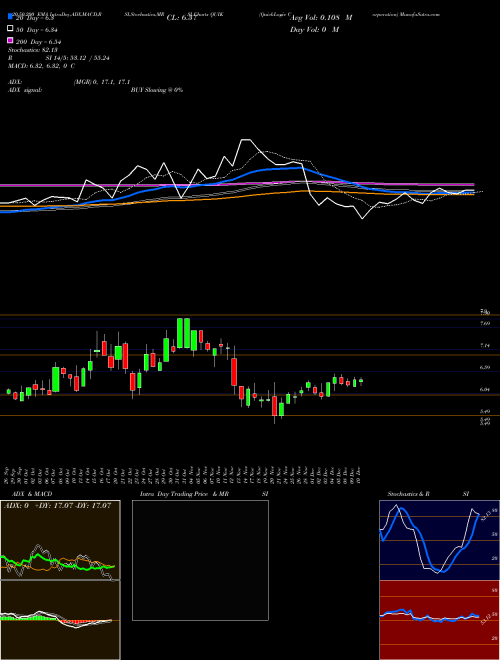Click the 'BUY Slowing @ 0%' signal text
Image resolution: width=500 pixels, height=660 pixels.
click(157, 90)
